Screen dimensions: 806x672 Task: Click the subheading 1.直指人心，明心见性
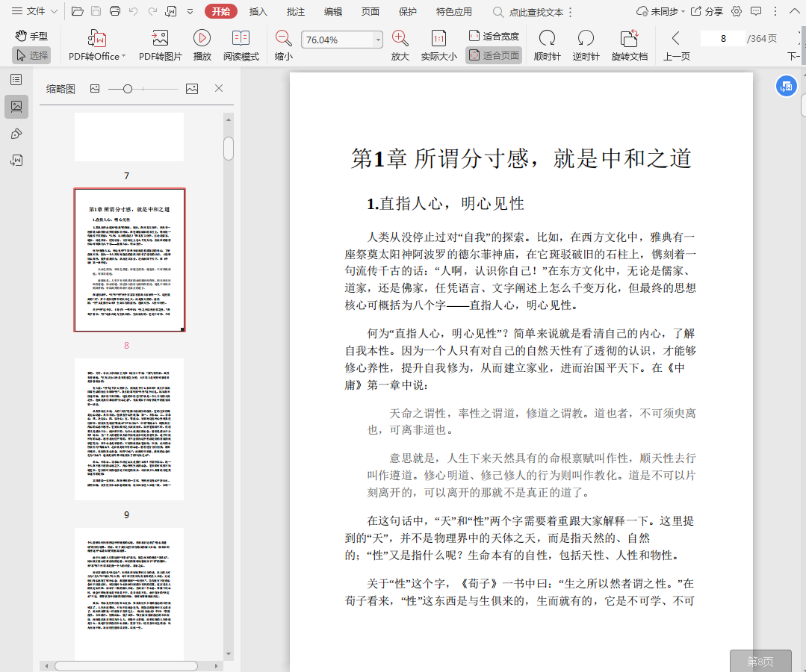click(x=445, y=203)
